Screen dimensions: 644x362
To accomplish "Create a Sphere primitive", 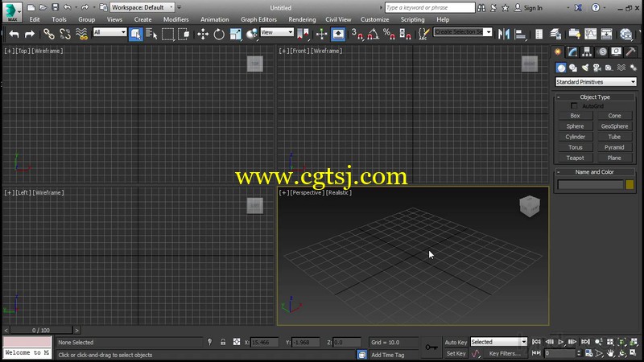I will [575, 126].
